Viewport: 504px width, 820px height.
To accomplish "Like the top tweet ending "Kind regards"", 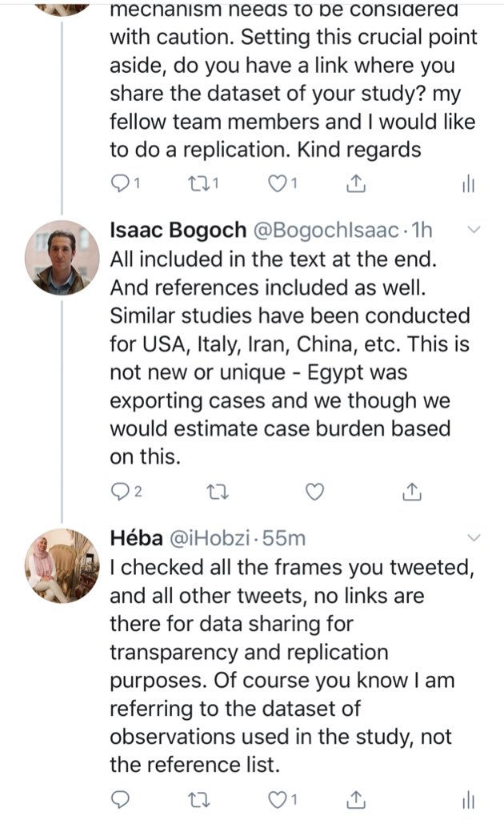I will coord(277,184).
